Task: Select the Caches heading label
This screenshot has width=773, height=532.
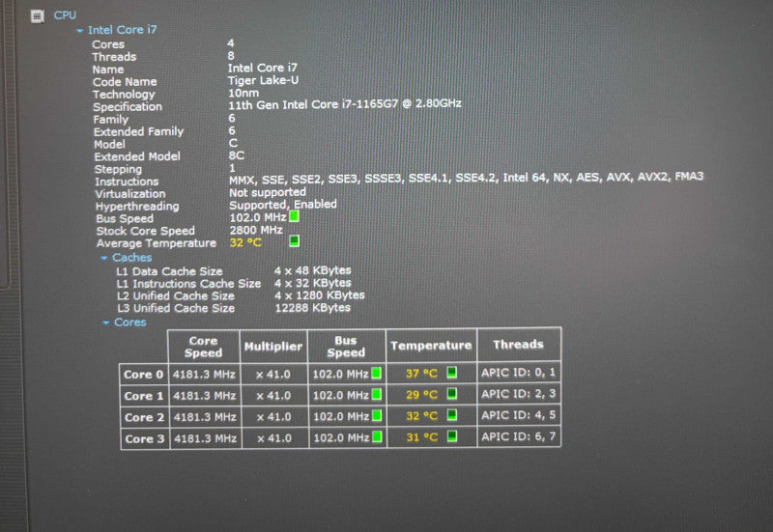Action: point(132,258)
